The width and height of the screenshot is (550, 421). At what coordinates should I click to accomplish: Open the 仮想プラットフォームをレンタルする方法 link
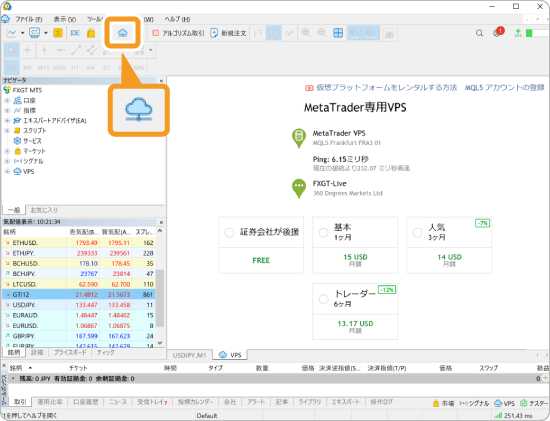(x=387, y=87)
